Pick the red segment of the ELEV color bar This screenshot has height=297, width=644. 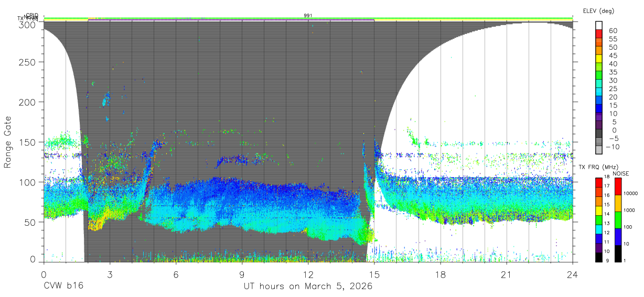click(x=599, y=35)
